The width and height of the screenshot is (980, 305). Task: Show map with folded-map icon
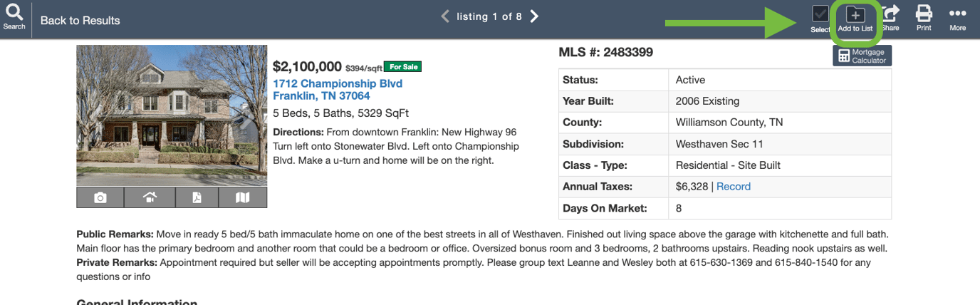243,197
